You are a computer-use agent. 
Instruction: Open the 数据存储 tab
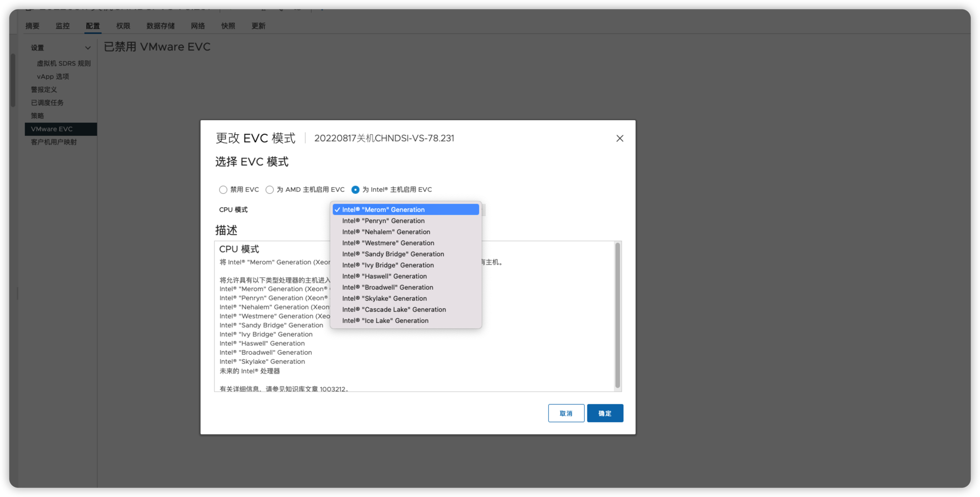click(161, 26)
